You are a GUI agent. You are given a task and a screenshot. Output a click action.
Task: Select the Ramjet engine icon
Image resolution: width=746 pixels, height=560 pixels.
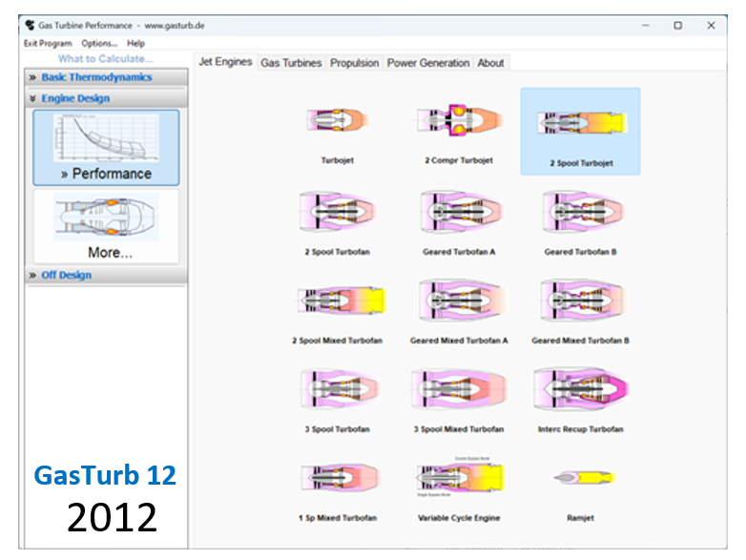584,477
